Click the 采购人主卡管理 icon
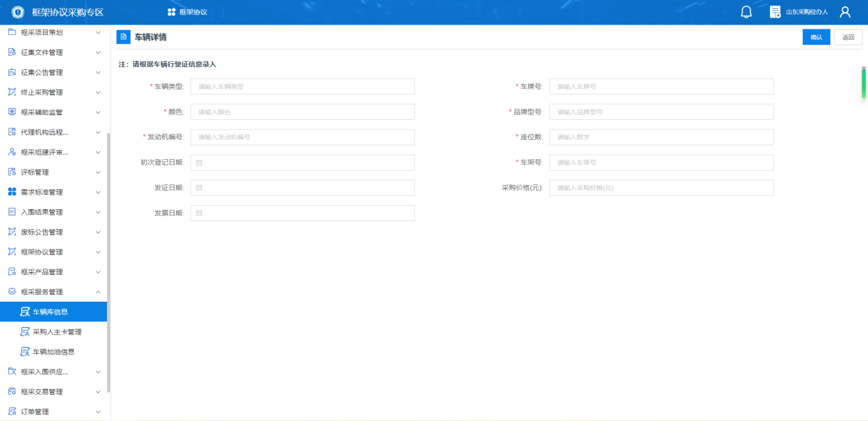 coord(25,332)
